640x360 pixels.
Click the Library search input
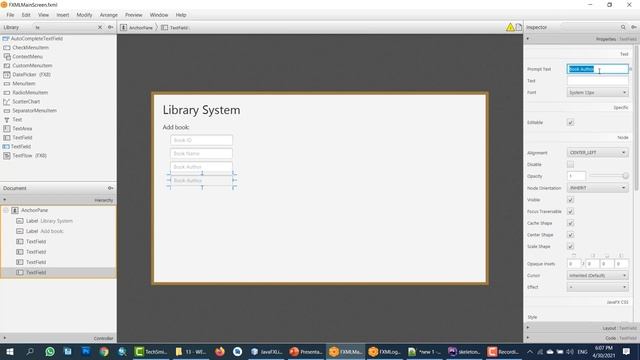tap(64, 27)
